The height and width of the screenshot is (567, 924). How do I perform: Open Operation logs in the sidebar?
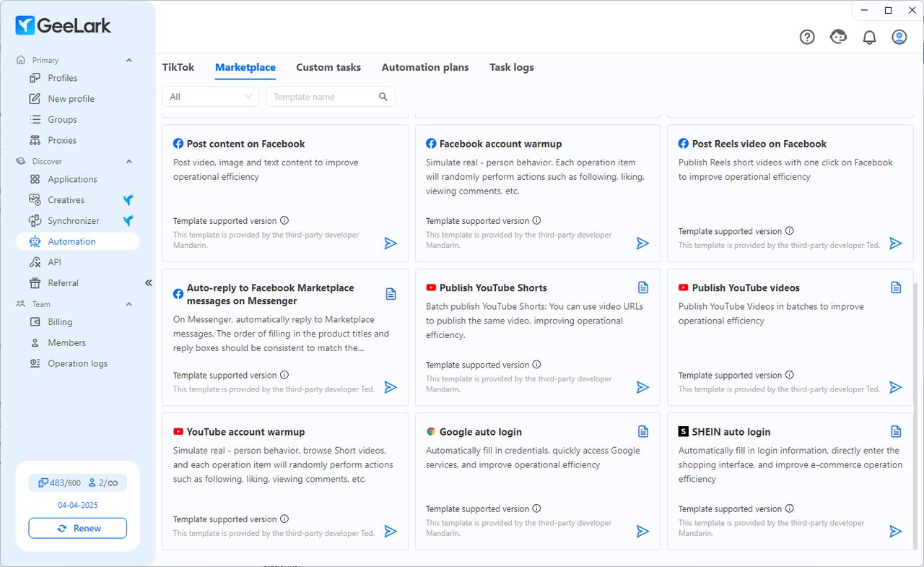tap(77, 363)
